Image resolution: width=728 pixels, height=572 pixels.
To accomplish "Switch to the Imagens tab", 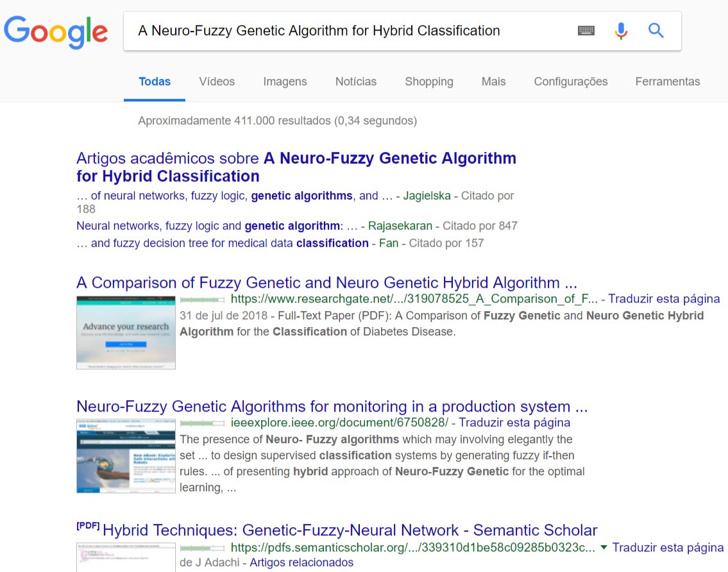I will 285,81.
